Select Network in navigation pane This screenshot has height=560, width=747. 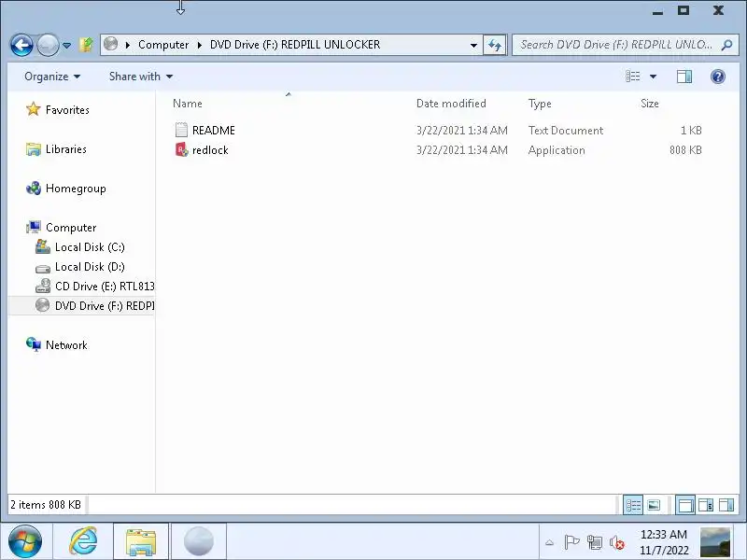click(x=66, y=345)
